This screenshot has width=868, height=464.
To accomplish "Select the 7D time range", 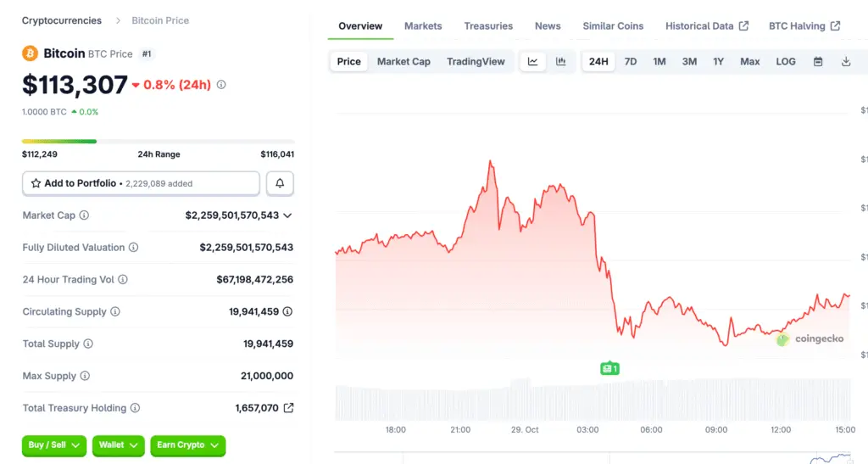I will [631, 61].
